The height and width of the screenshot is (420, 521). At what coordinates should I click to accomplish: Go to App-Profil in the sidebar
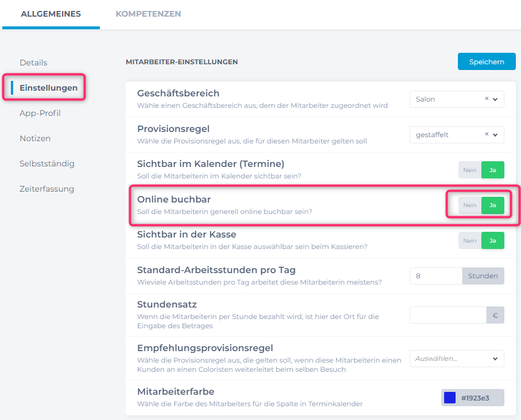click(x=40, y=113)
